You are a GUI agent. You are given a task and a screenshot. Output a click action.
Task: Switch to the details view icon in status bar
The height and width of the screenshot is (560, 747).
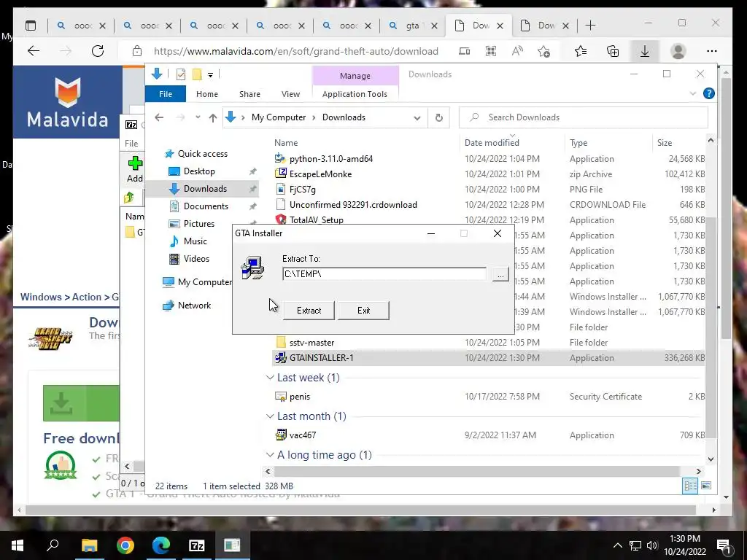click(690, 486)
